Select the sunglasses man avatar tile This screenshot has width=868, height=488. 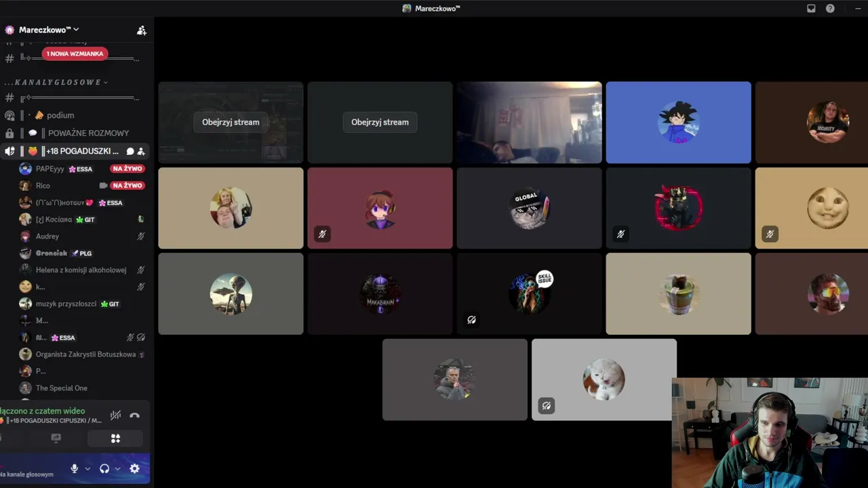[812, 293]
